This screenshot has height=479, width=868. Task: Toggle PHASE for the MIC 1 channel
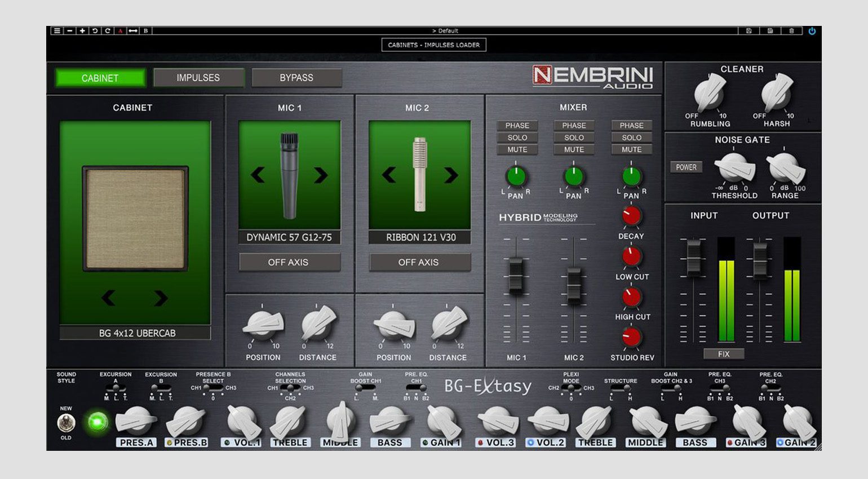517,126
